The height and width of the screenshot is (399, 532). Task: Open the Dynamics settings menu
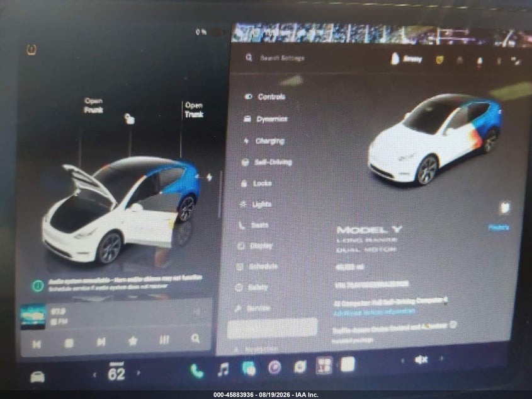point(266,119)
